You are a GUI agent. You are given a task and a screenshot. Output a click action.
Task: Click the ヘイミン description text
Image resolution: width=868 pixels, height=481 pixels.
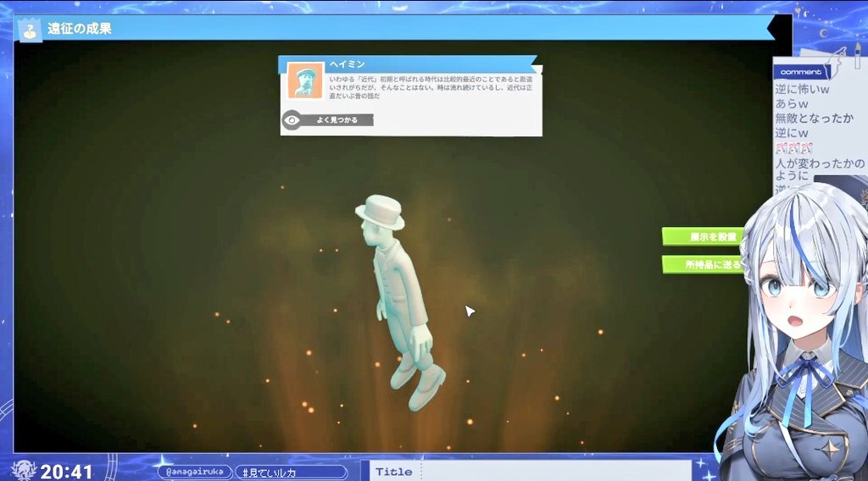tap(431, 87)
